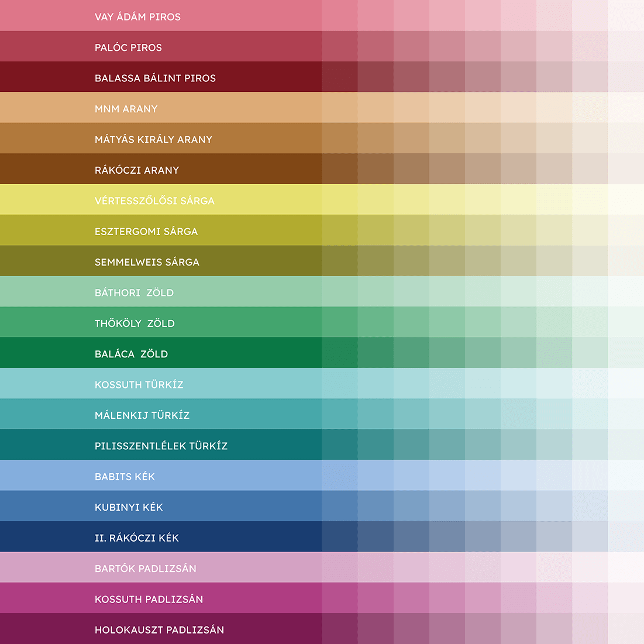Select the BÁTHORI ZÖLD label
This screenshot has width=644, height=644.
(135, 293)
